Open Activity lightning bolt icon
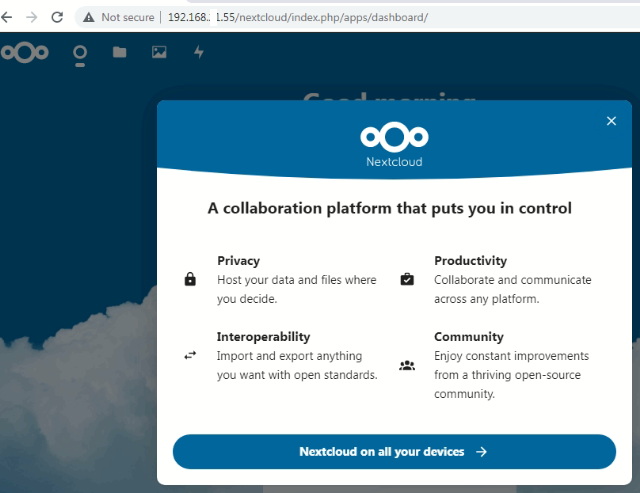Screen dimensions: 640x493 click(199, 52)
